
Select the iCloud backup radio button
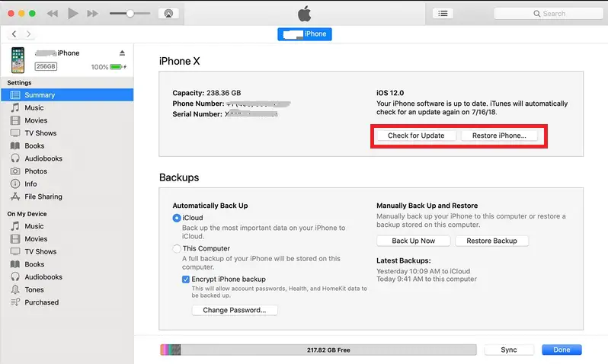pos(177,218)
